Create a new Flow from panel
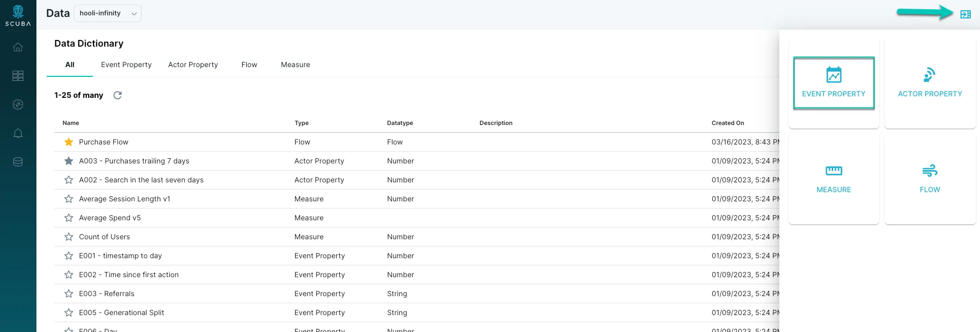The height and width of the screenshot is (332, 980). click(x=930, y=179)
